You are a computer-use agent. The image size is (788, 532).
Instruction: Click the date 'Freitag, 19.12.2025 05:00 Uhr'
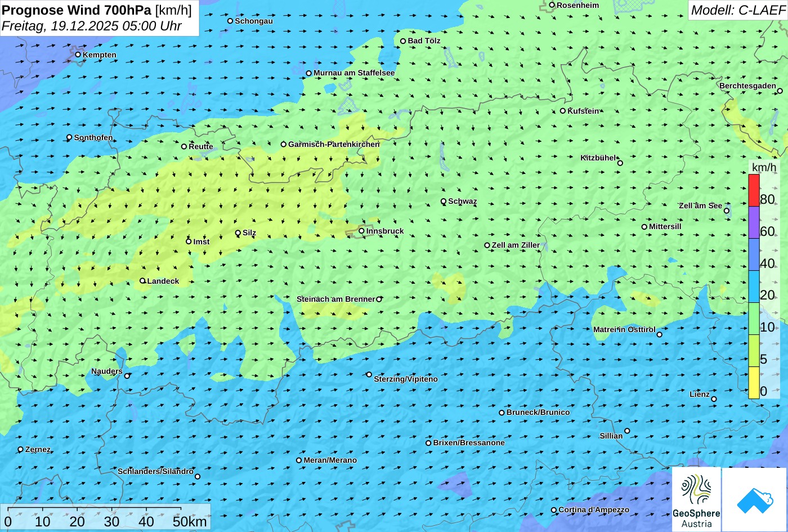[92, 26]
